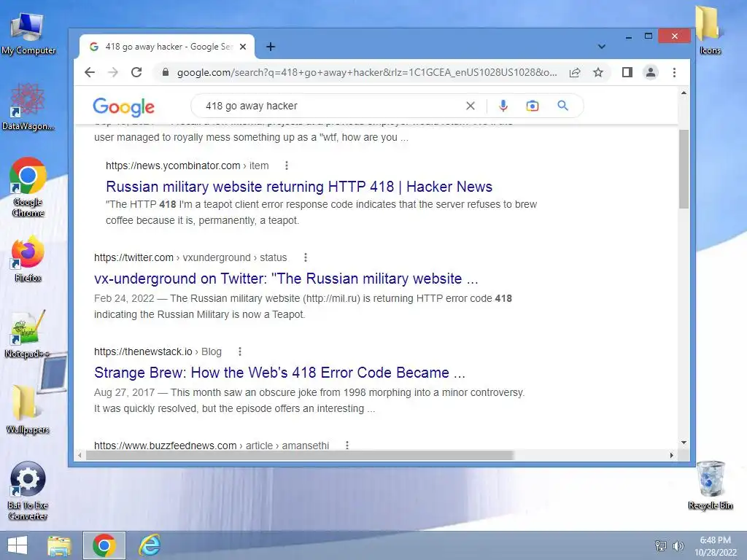Click the scroll up arrow
This screenshot has height=560, width=747.
point(684,93)
